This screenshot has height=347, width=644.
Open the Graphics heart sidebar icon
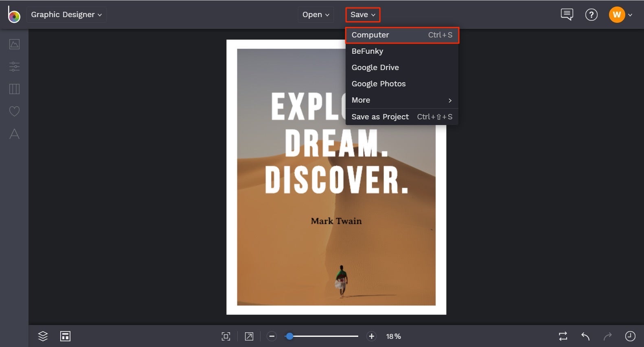click(14, 111)
